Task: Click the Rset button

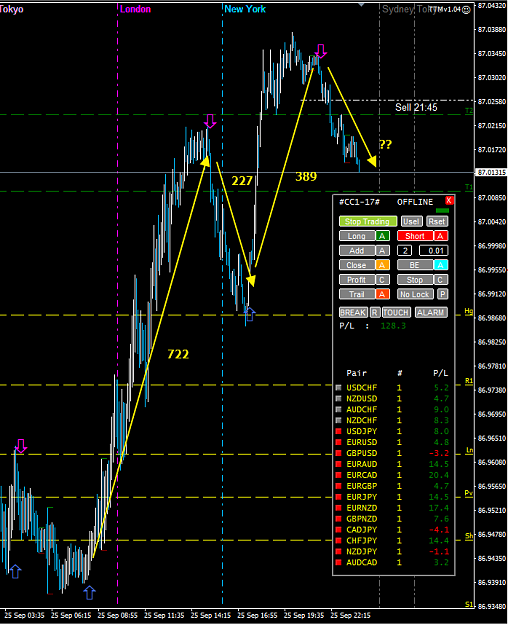Action: coord(437,222)
